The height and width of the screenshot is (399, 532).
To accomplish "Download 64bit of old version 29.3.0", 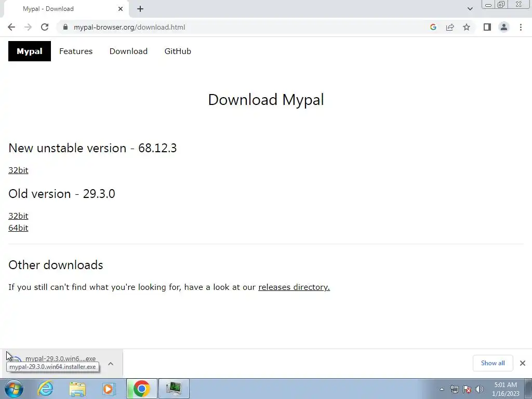I will tap(18, 228).
